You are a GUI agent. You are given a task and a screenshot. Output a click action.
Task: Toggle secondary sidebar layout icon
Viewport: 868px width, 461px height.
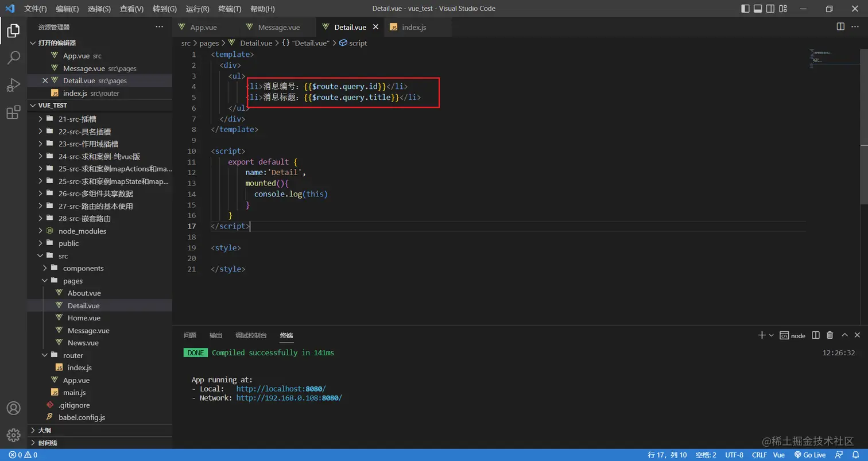pos(770,9)
